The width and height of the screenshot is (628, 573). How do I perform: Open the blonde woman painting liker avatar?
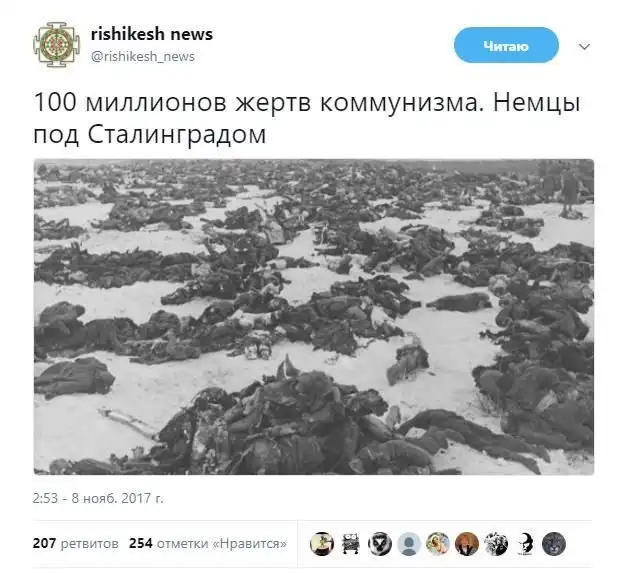438,544
